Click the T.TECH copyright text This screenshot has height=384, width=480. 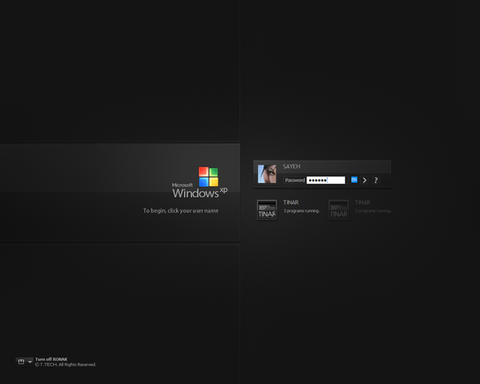[x=66, y=365]
